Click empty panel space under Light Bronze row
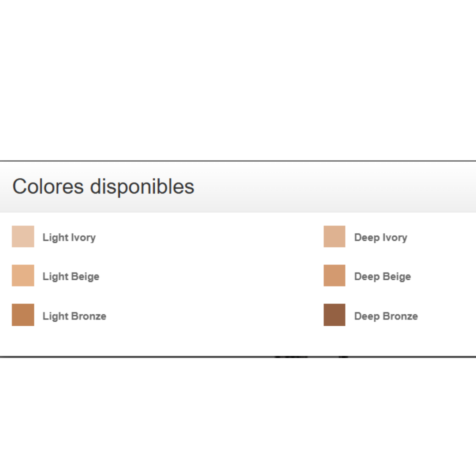This screenshot has height=476, width=476. pyautogui.click(x=182, y=341)
